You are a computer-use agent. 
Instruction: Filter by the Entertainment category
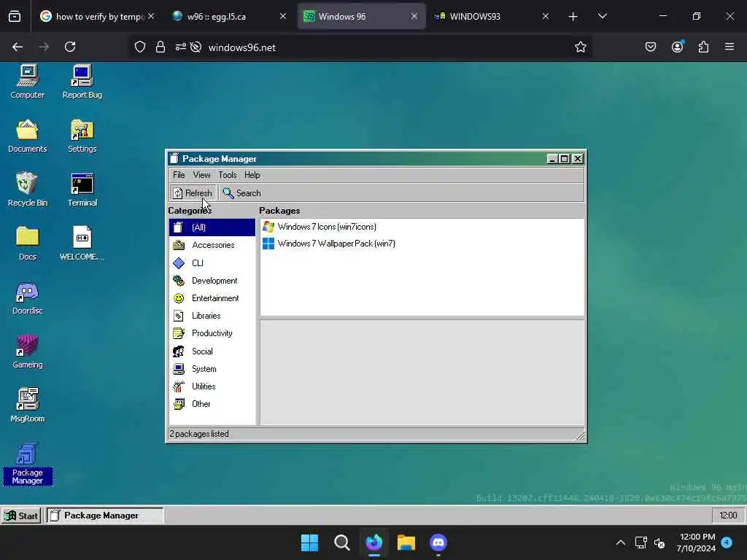click(x=212, y=298)
